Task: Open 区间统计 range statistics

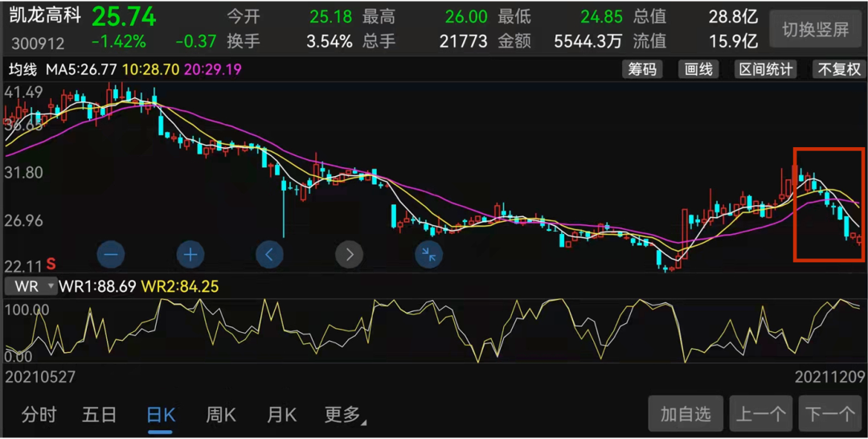Action: [766, 70]
